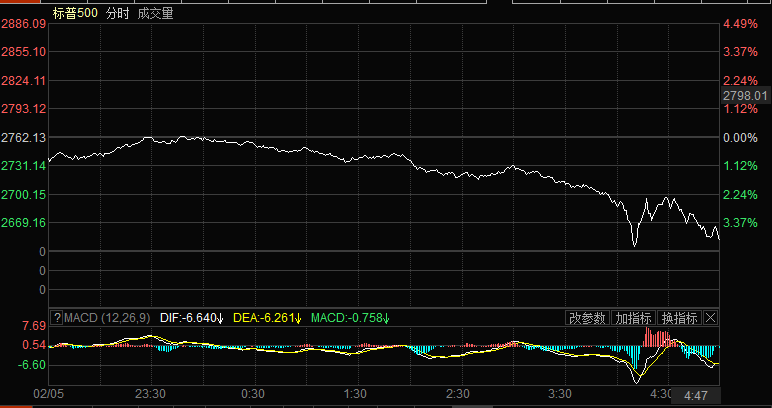This screenshot has height=408, width=772.
Task: Click the 换指标 button
Action: [x=680, y=318]
